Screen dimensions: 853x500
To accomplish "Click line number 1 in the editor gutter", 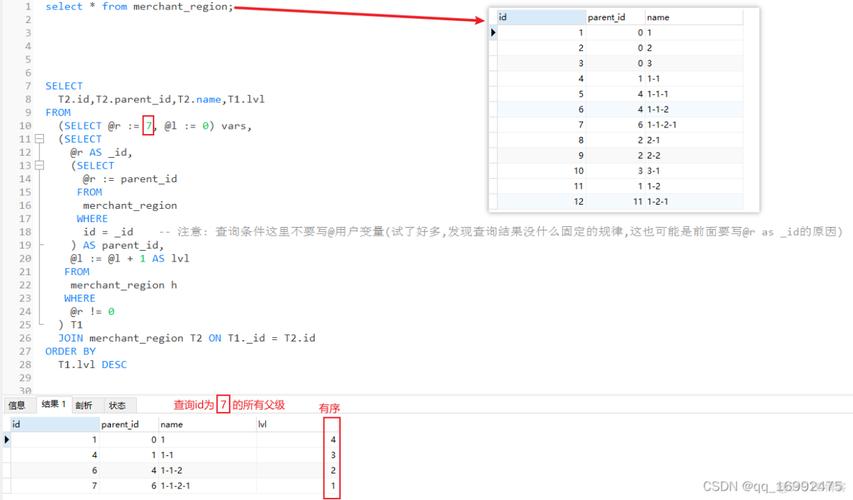I will 28,7.
